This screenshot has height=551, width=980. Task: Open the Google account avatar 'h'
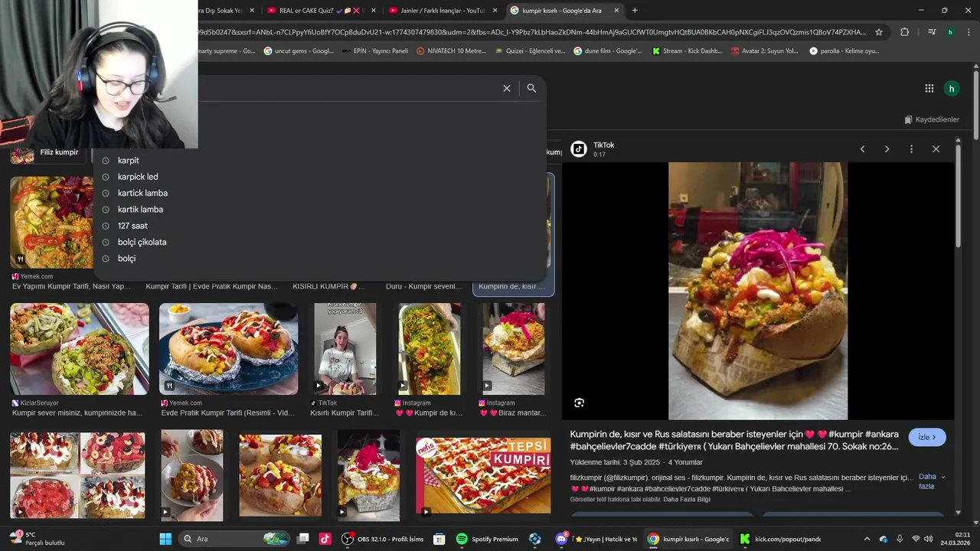pos(951,89)
